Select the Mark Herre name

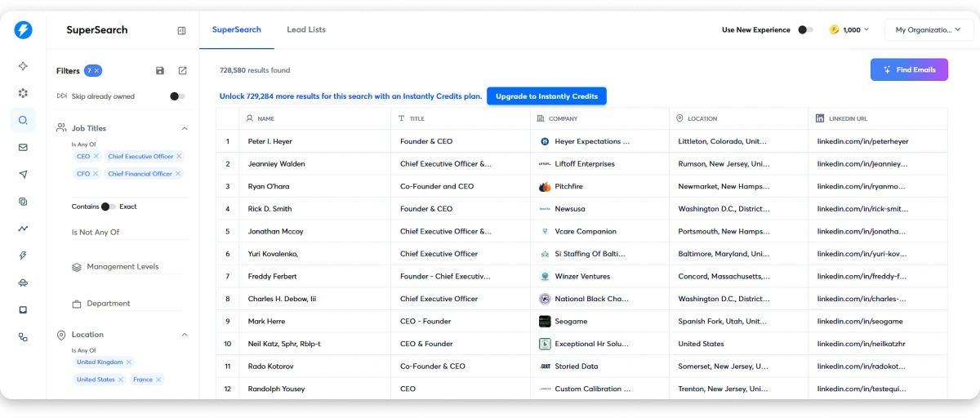265,322
